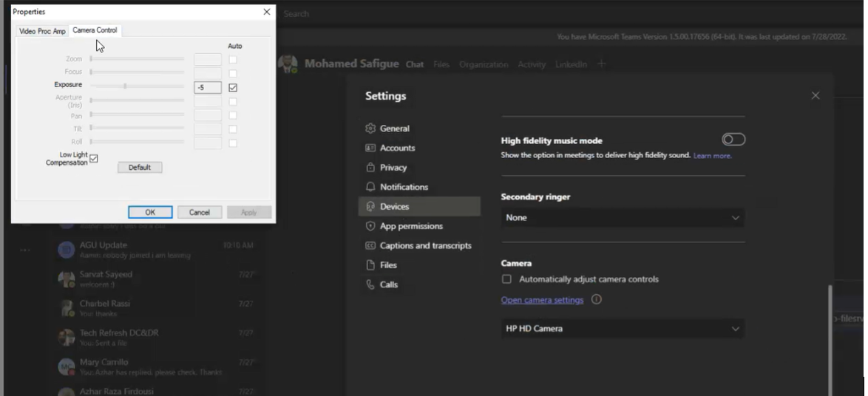Click Charbel Rassi avatar
Image resolution: width=868 pixels, height=396 pixels.
tap(67, 309)
